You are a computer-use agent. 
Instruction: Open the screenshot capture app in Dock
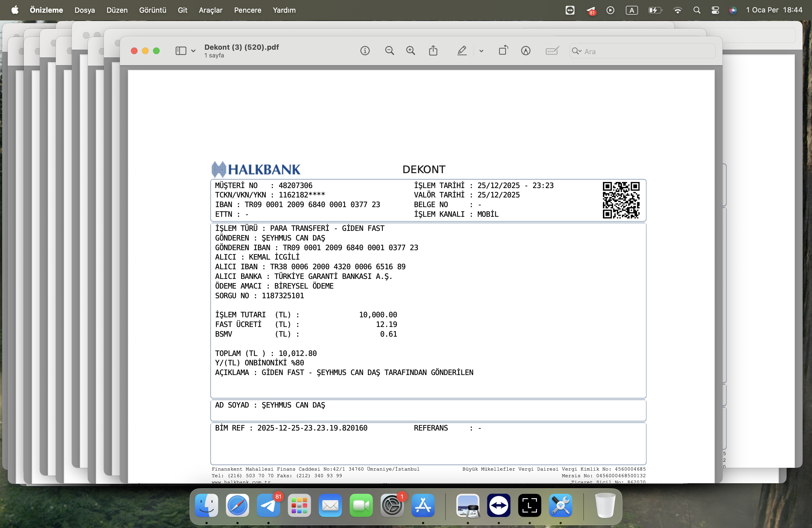(x=529, y=505)
